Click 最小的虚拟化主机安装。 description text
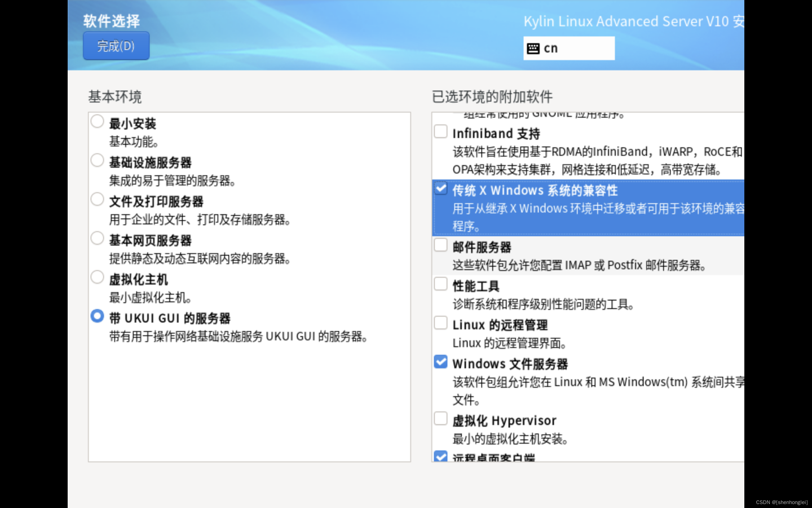 (x=510, y=439)
